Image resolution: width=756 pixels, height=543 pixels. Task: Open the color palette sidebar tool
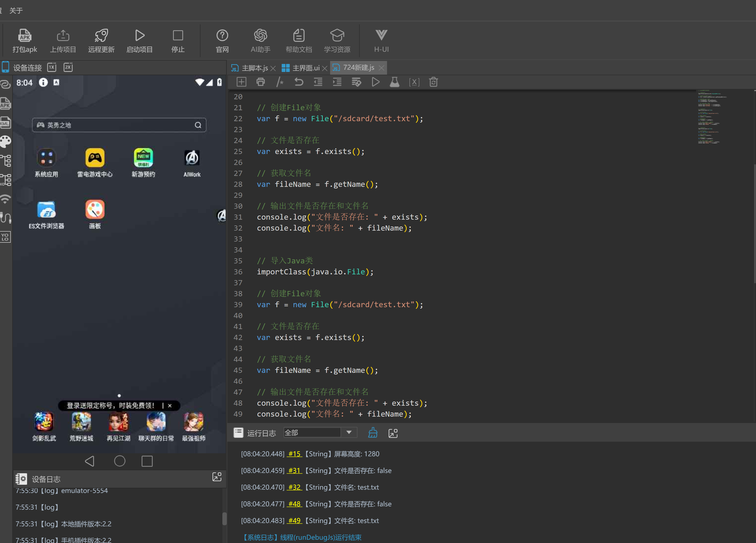point(5,141)
